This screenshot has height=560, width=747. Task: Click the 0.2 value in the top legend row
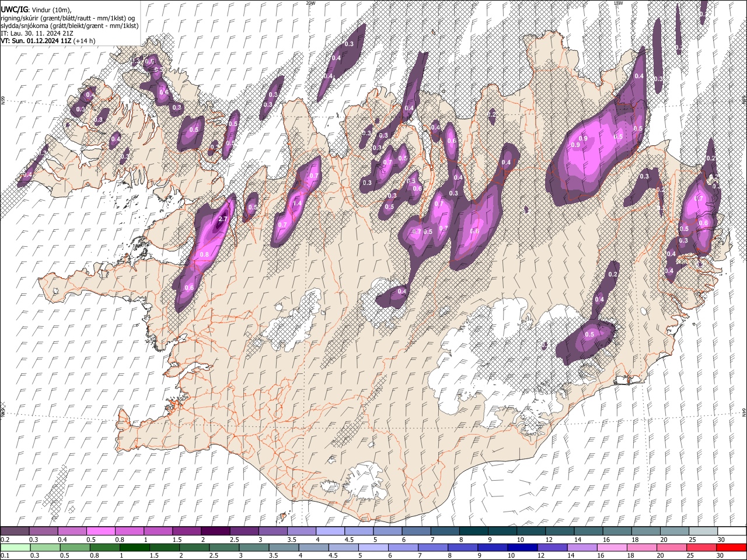pyautogui.click(x=5, y=540)
